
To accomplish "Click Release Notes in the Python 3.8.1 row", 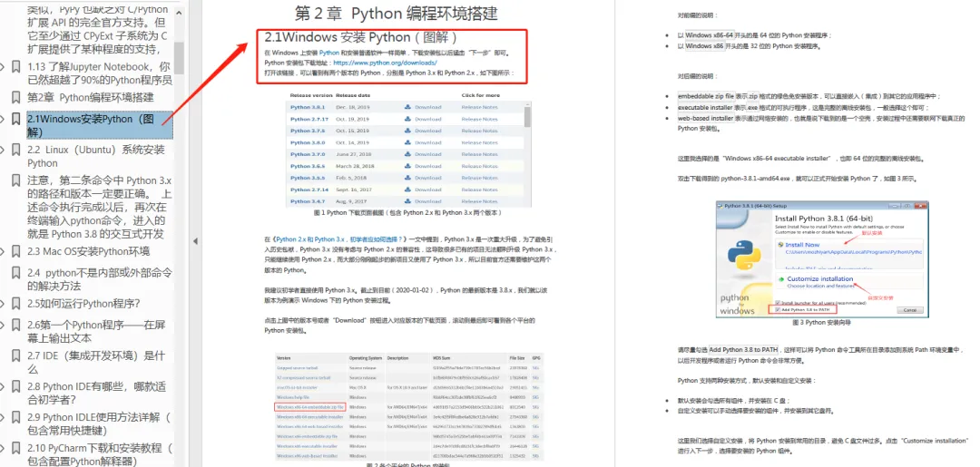I will (479, 107).
